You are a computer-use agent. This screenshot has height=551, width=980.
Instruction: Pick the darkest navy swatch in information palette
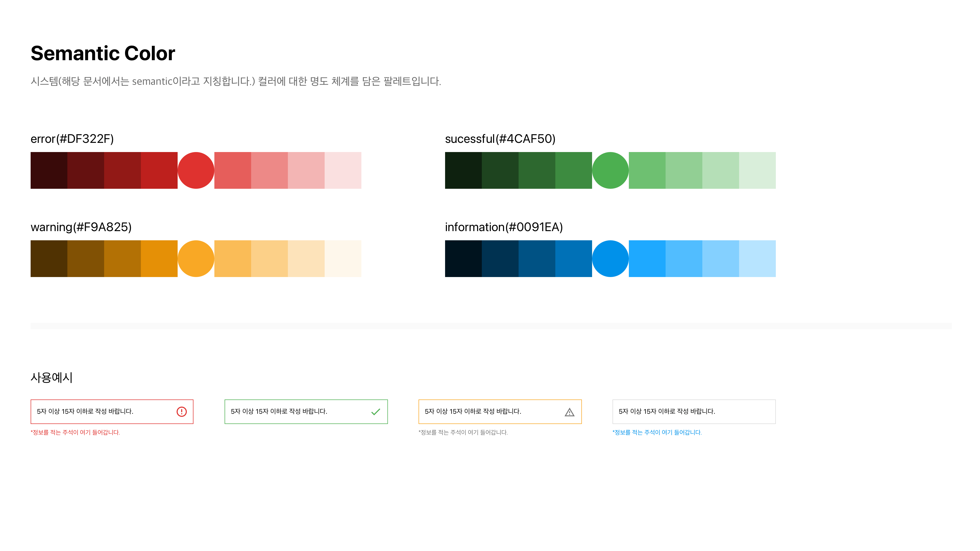(463, 259)
